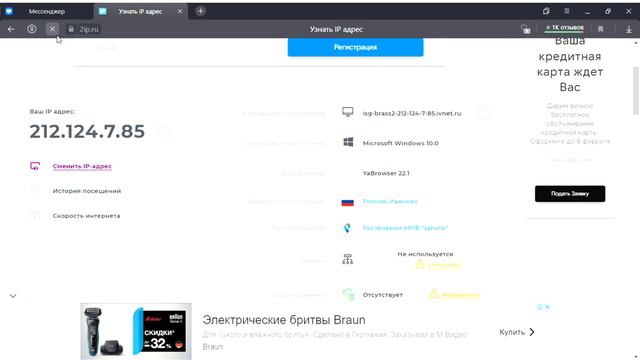The image size is (640, 360).
Task: Click the 2ip tab favicon
Action: (102, 11)
